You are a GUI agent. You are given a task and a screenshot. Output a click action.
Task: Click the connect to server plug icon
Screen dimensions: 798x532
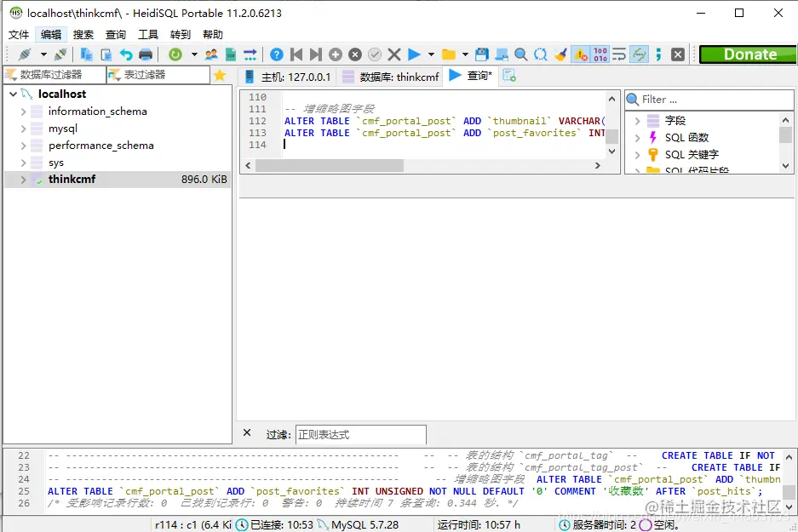tap(25, 54)
